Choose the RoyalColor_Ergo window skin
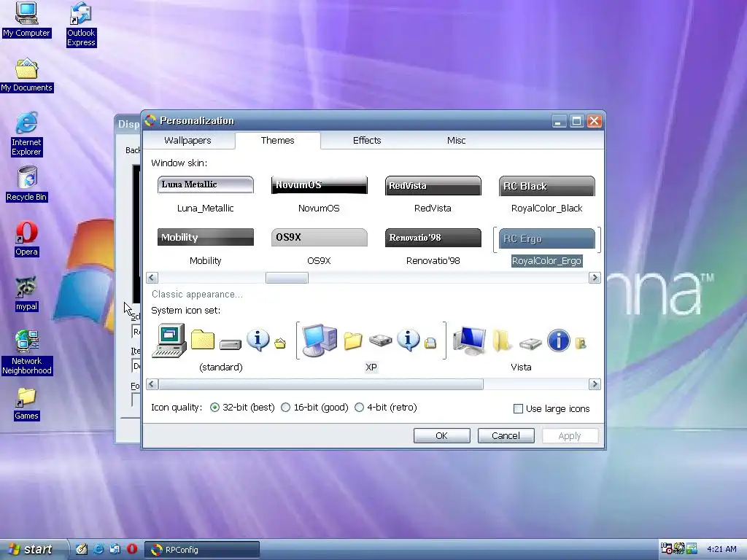This screenshot has height=560, width=747. pyautogui.click(x=547, y=246)
